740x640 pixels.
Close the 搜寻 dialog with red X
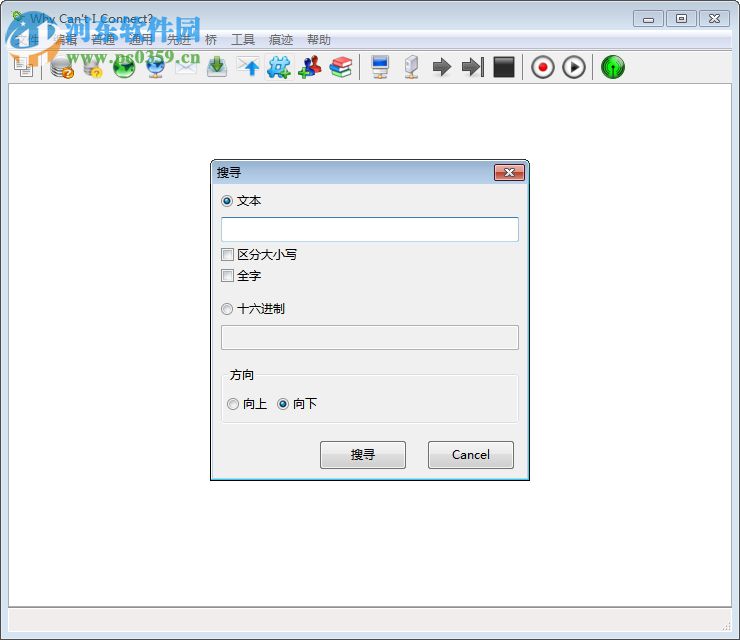pyautogui.click(x=509, y=173)
